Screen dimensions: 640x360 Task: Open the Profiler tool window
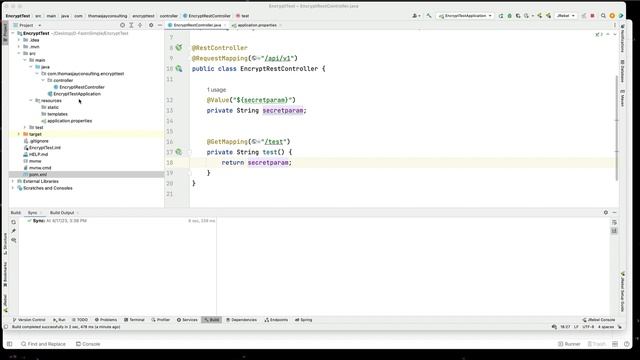point(161,320)
